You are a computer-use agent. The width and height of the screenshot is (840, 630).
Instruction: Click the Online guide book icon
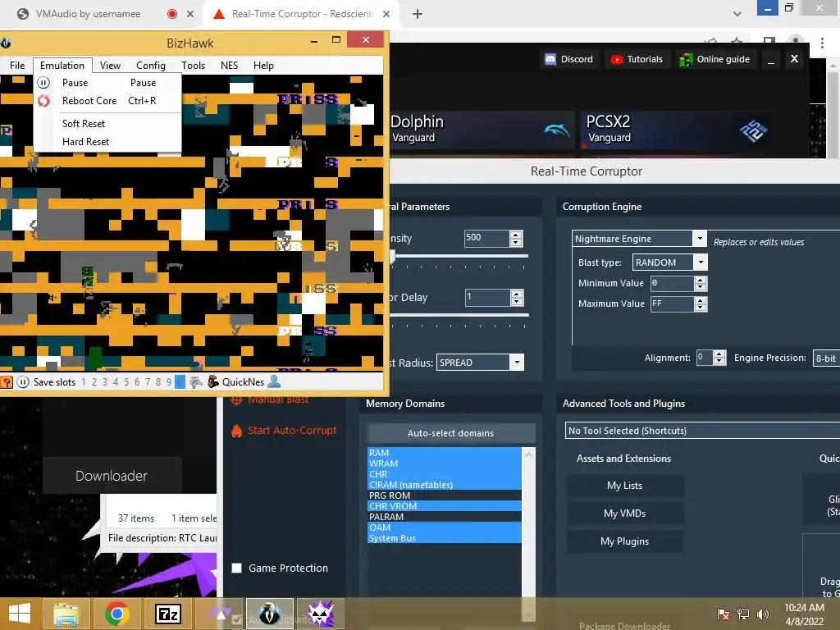click(x=686, y=59)
